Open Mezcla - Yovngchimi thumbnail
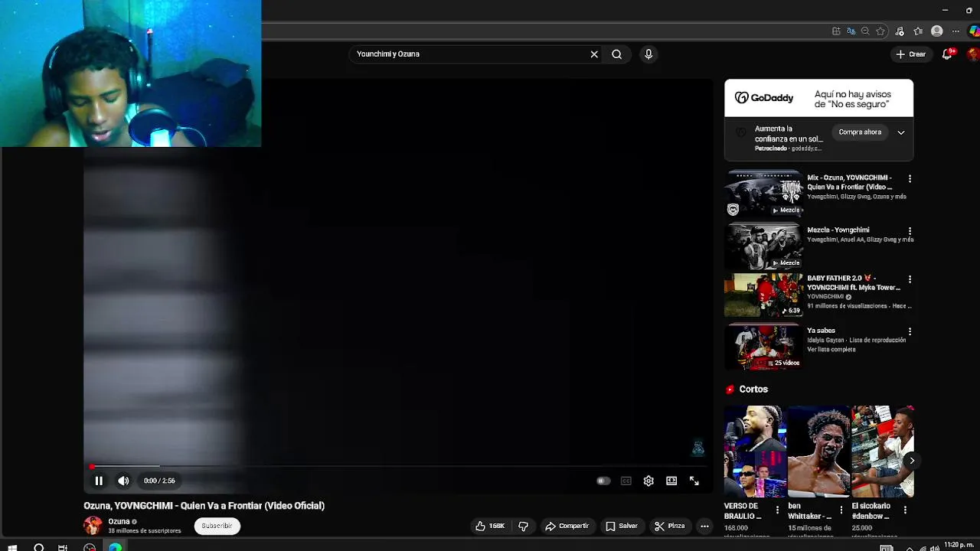The height and width of the screenshot is (551, 980). point(763,246)
